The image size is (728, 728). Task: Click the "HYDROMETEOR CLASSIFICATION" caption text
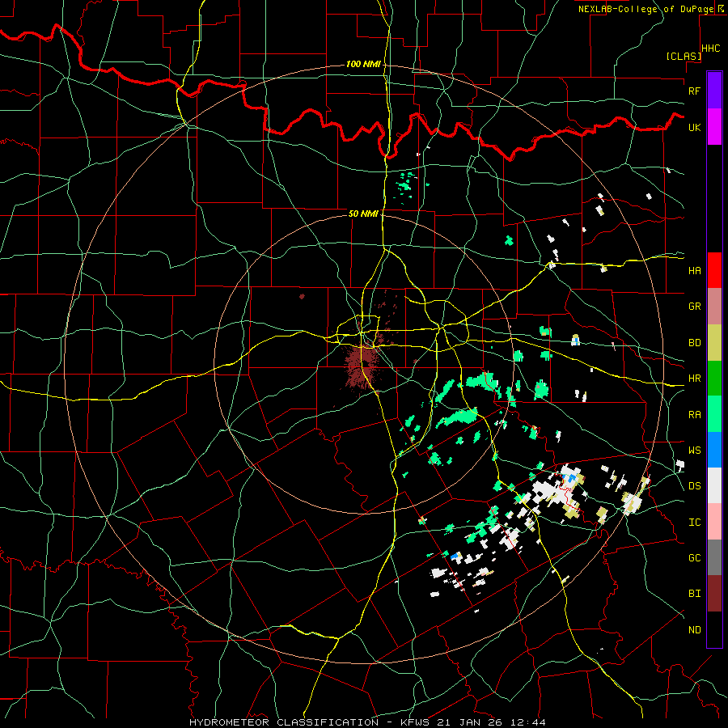284,722
